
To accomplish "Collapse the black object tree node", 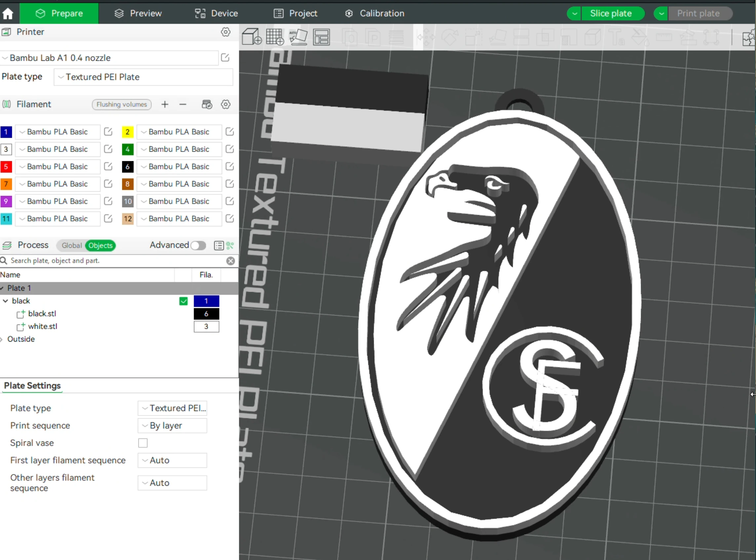I will tap(5, 301).
